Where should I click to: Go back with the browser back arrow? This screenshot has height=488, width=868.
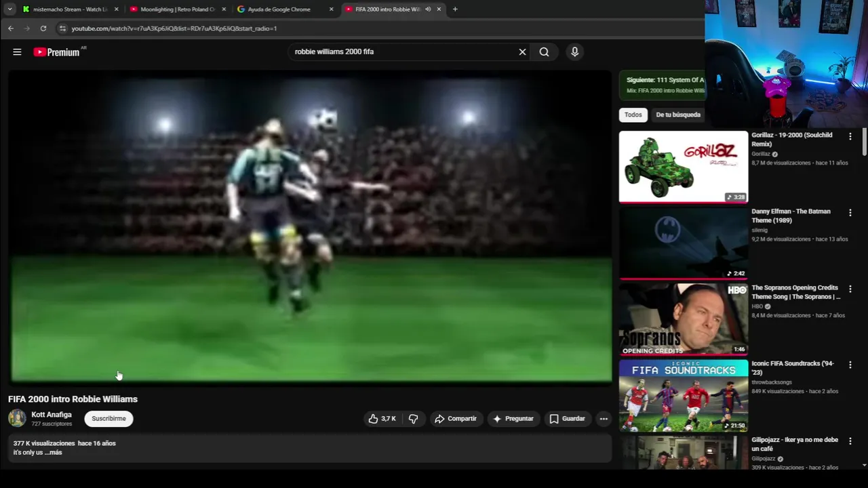[11, 28]
